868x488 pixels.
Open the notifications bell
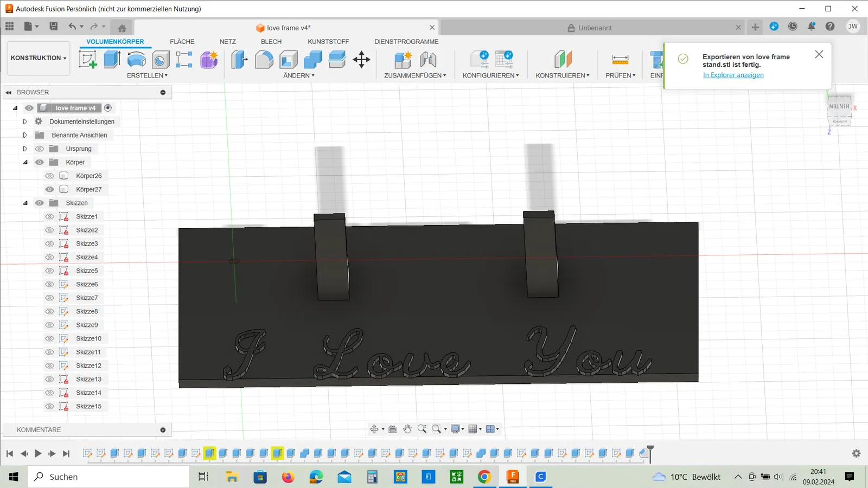pos(812,26)
